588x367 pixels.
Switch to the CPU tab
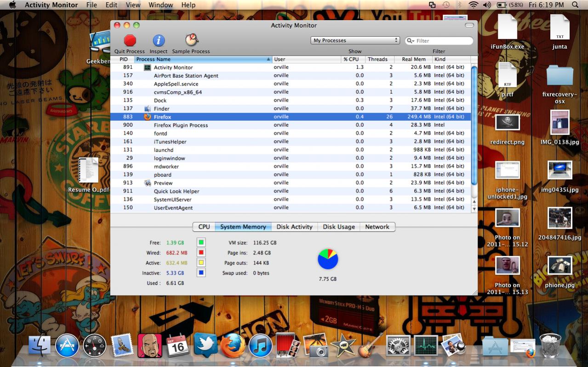click(204, 227)
